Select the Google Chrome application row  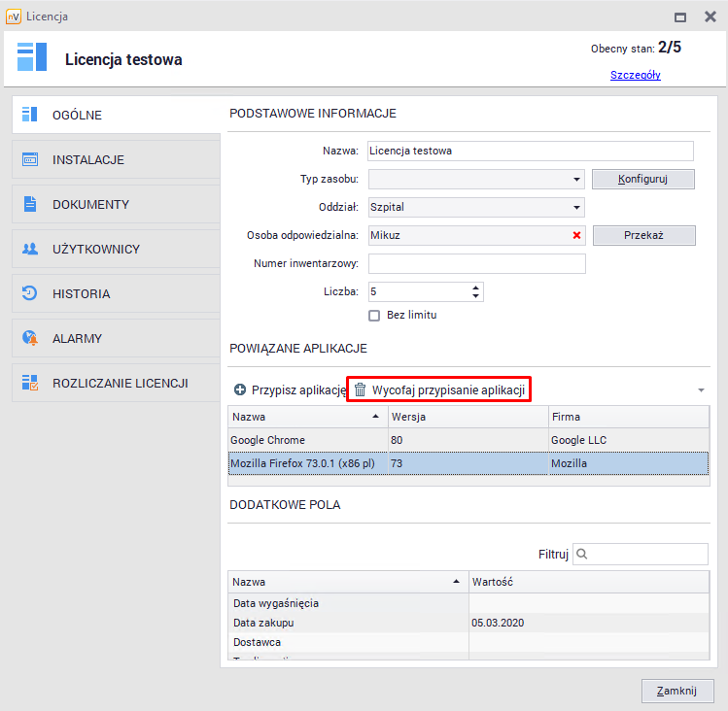pos(307,440)
